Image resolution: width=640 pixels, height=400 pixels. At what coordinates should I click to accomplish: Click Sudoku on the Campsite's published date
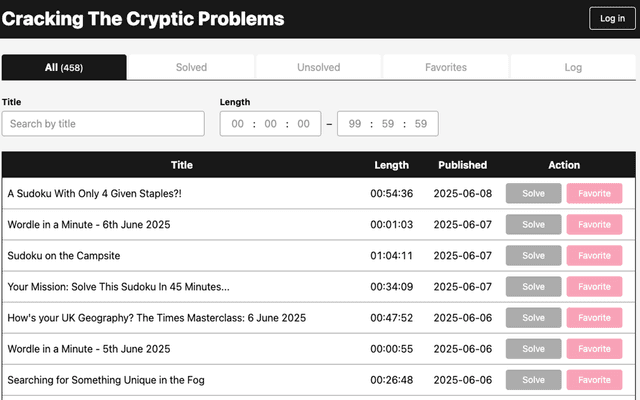tap(463, 256)
